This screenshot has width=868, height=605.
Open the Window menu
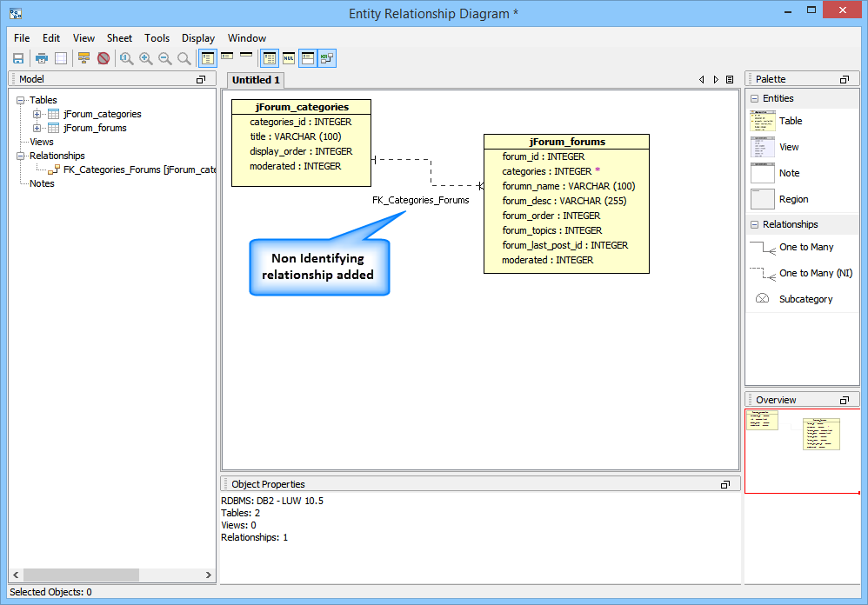pyautogui.click(x=247, y=38)
